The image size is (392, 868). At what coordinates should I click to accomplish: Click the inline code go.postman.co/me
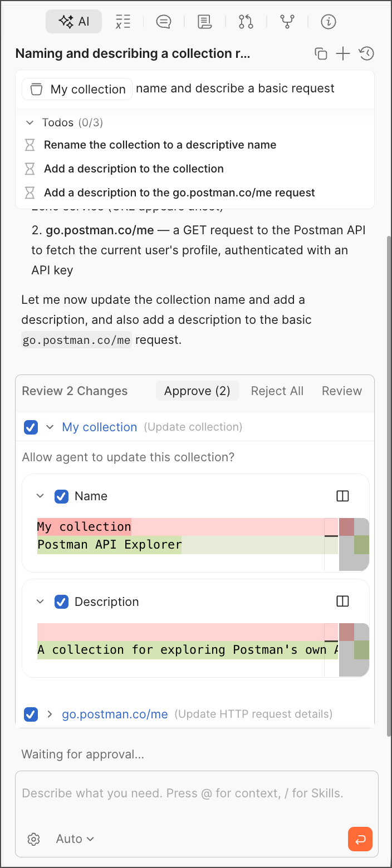(77, 340)
